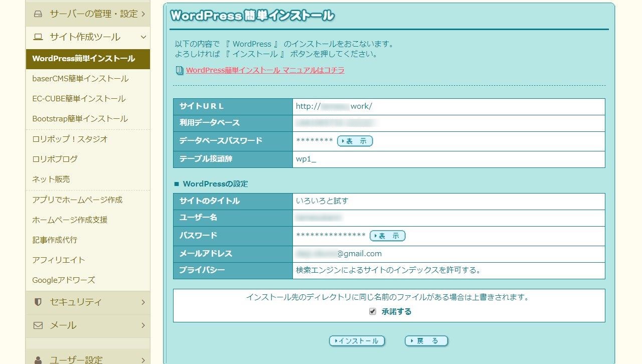This screenshot has height=364, width=642.
Task: Click the テーブル接頭辞 row header
Action: 233,159
